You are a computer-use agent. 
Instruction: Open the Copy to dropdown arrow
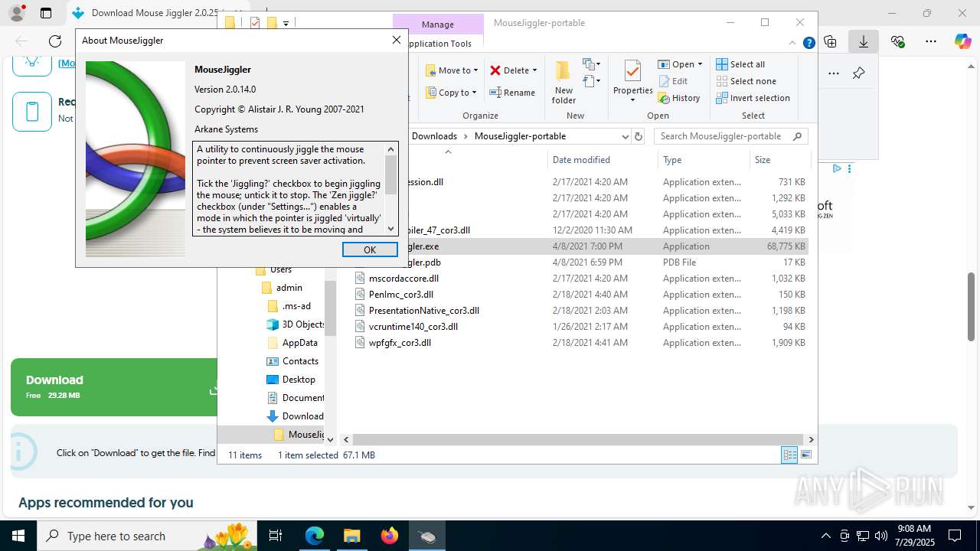[x=475, y=93]
